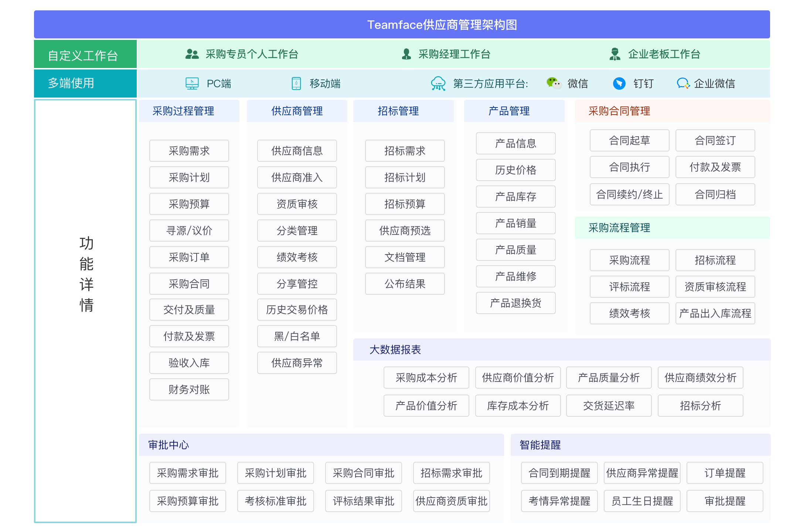
Task: Click the 寻源/议价 box
Action: [189, 231]
